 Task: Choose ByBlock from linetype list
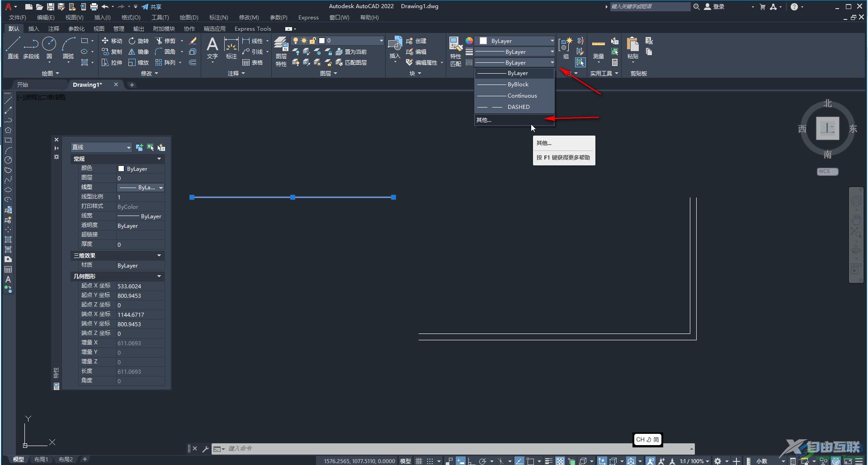514,85
